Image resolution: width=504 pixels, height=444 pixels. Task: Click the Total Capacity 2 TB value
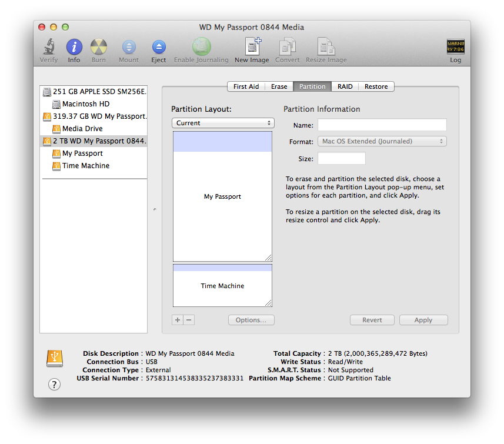coord(378,353)
